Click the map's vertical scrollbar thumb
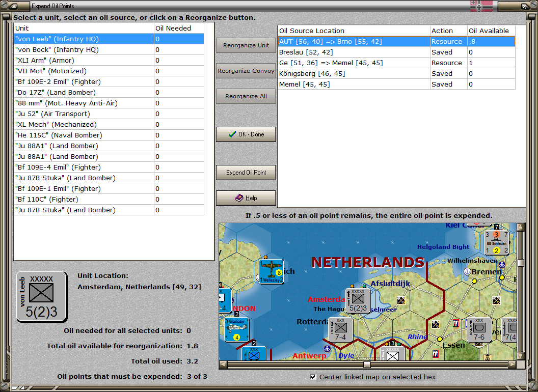Viewport: 538px width, 392px height. click(521, 263)
